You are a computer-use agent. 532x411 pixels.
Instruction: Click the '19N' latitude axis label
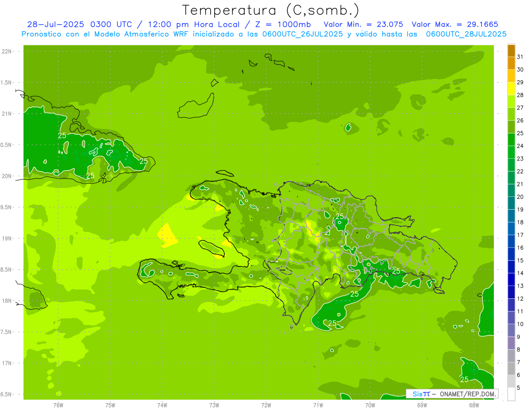pos(6,239)
